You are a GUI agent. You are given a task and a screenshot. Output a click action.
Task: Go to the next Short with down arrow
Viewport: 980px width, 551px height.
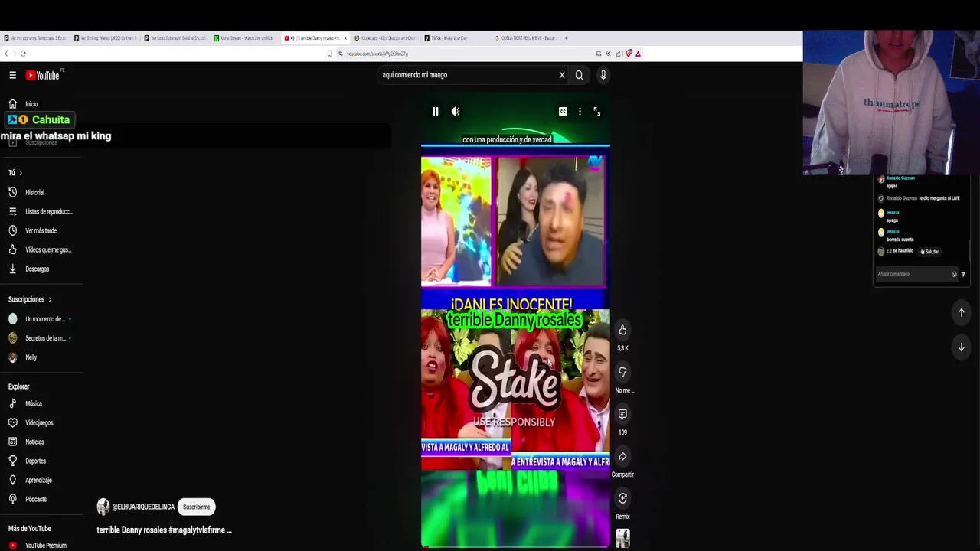962,347
